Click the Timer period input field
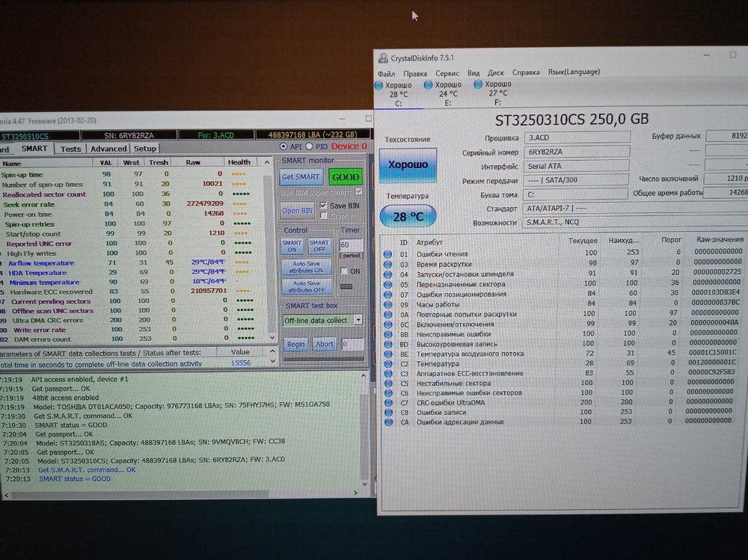This screenshot has width=748, height=560. tap(350, 244)
